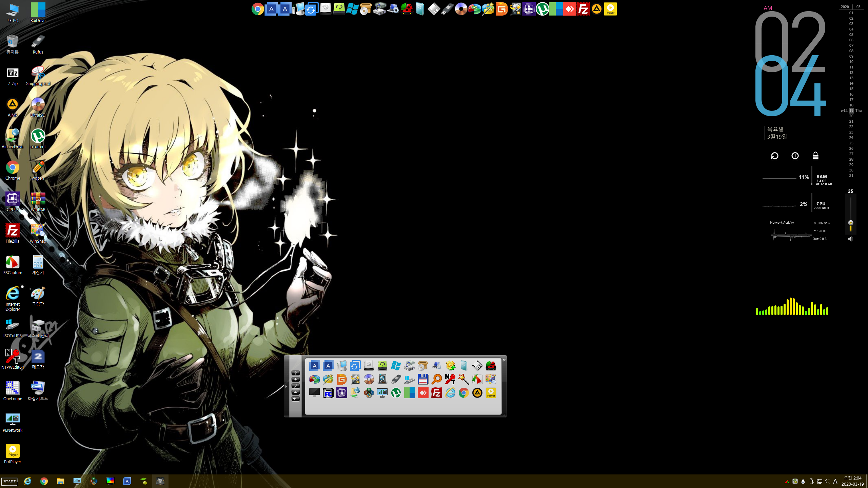
Task: Toggle the IME input mode A indicator
Action: click(835, 482)
